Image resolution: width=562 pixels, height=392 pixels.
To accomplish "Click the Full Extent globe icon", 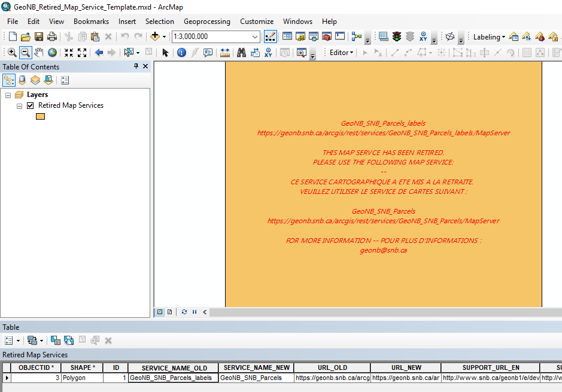I will point(52,53).
